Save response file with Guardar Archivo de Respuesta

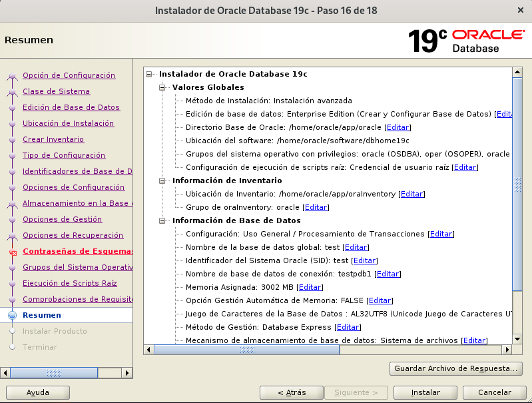click(455, 368)
